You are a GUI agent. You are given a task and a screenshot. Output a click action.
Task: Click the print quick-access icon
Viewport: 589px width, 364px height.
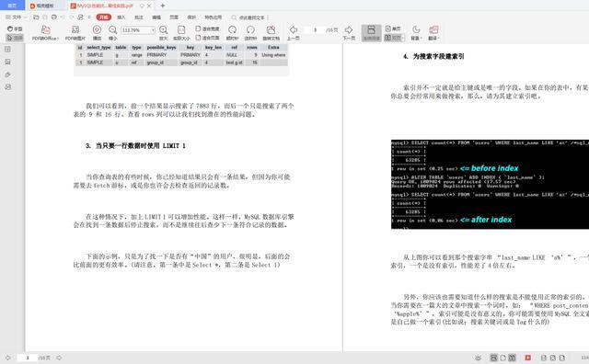click(54, 17)
